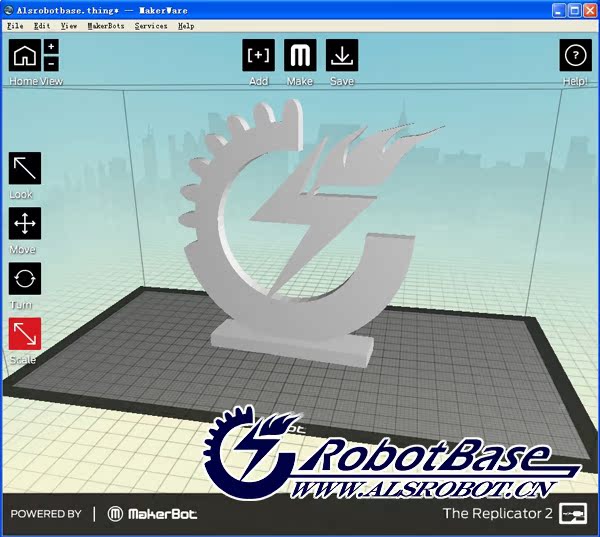Click the Save download icon

342,55
